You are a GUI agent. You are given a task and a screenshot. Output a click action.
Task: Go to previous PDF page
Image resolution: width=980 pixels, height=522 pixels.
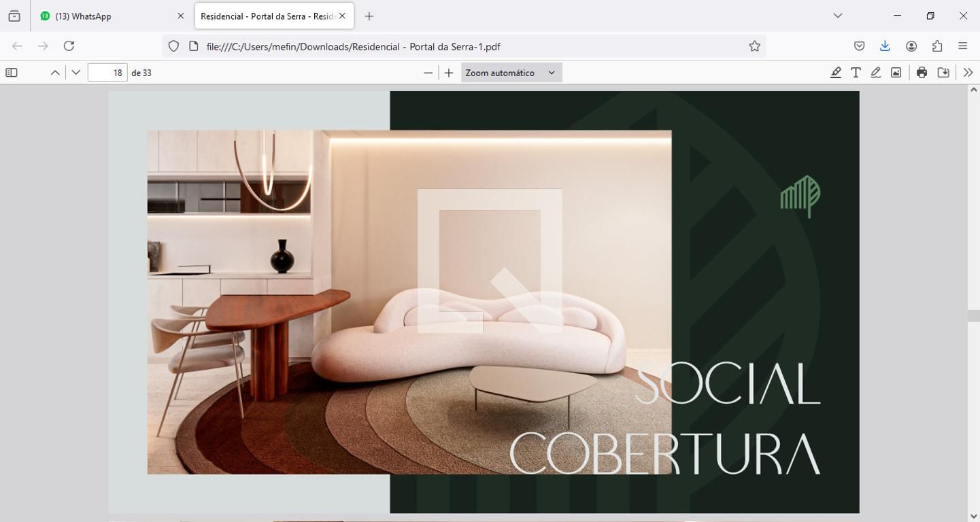(x=55, y=73)
